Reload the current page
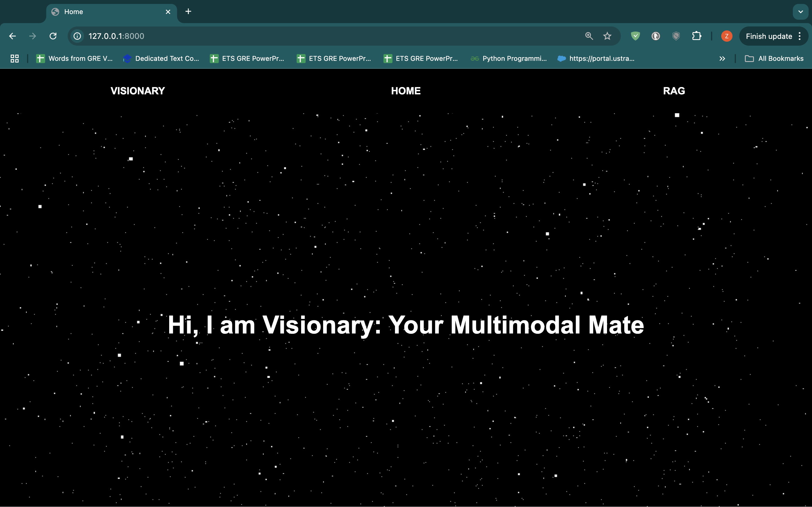The width and height of the screenshot is (812, 507). [x=53, y=36]
